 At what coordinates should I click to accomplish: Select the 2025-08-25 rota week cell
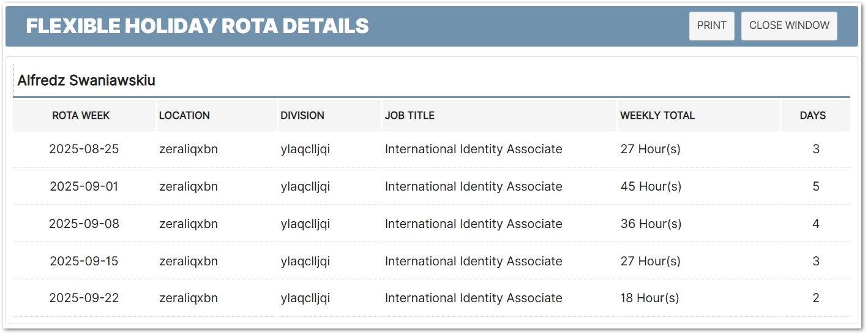pos(84,149)
